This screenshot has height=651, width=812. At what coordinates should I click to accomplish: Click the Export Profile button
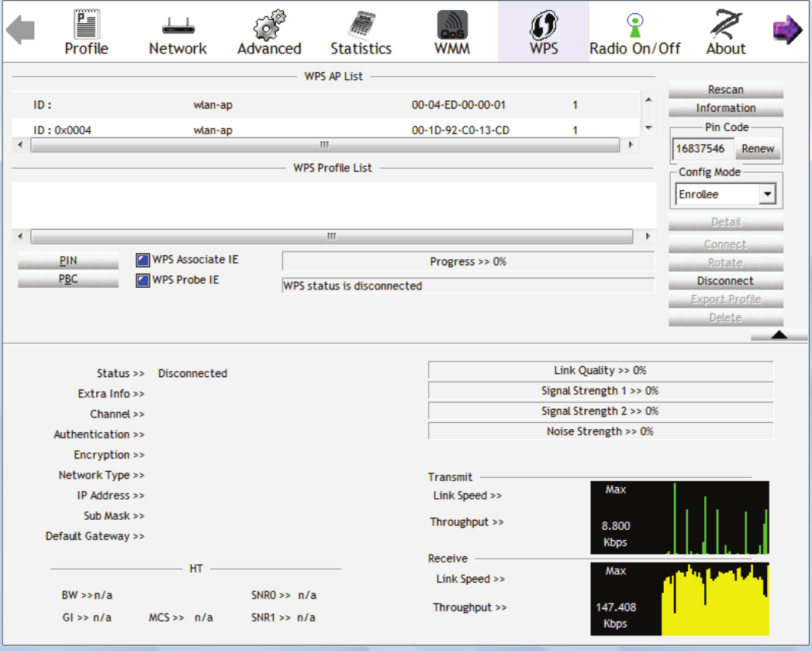725,299
